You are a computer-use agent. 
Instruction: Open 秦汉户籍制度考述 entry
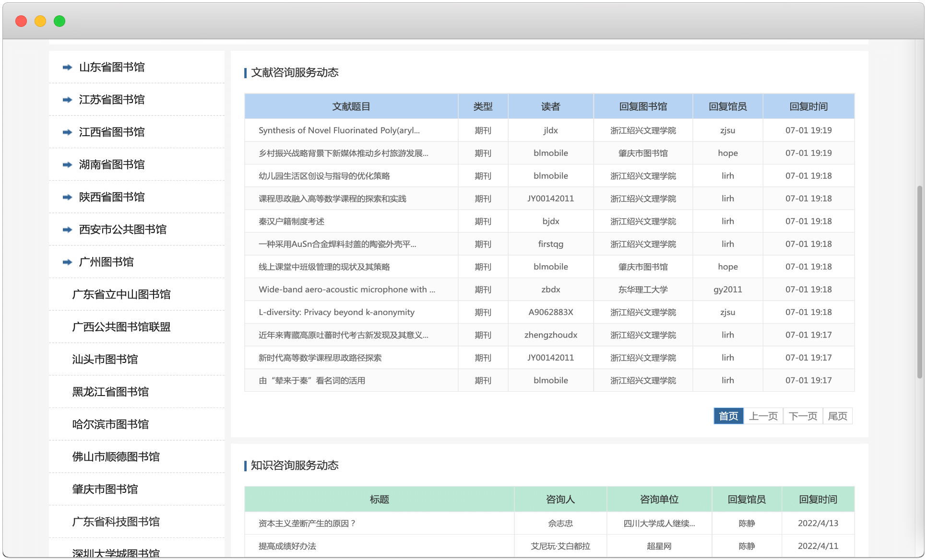click(x=292, y=222)
